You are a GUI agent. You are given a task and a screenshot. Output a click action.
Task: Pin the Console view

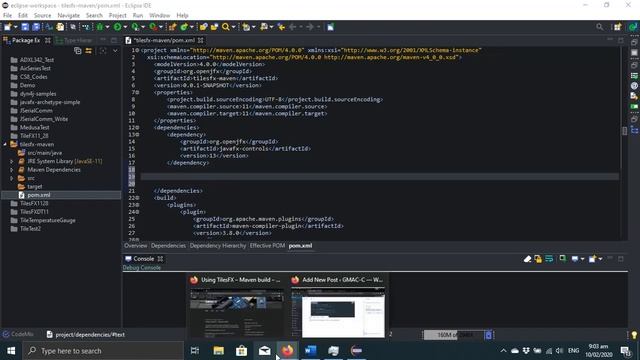click(x=562, y=258)
